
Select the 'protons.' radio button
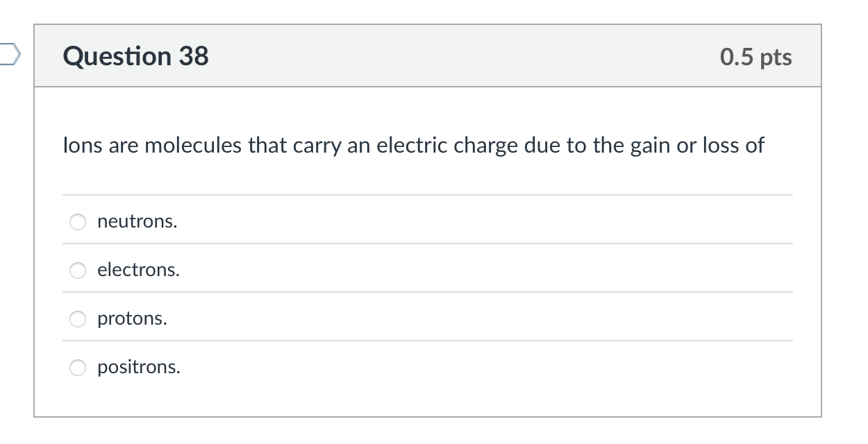(x=77, y=319)
